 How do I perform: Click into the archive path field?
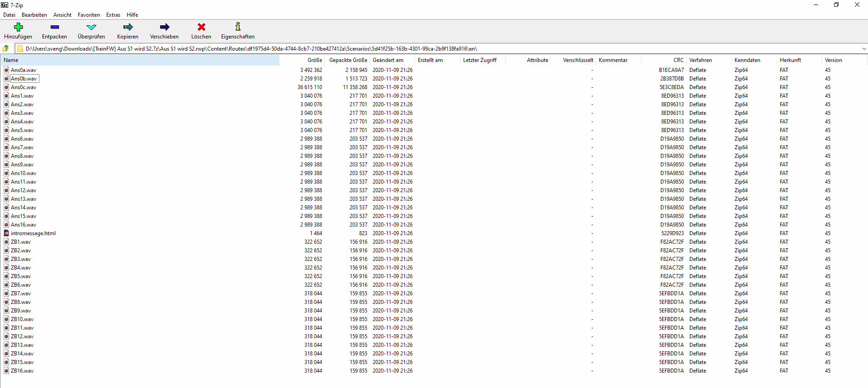pos(407,49)
